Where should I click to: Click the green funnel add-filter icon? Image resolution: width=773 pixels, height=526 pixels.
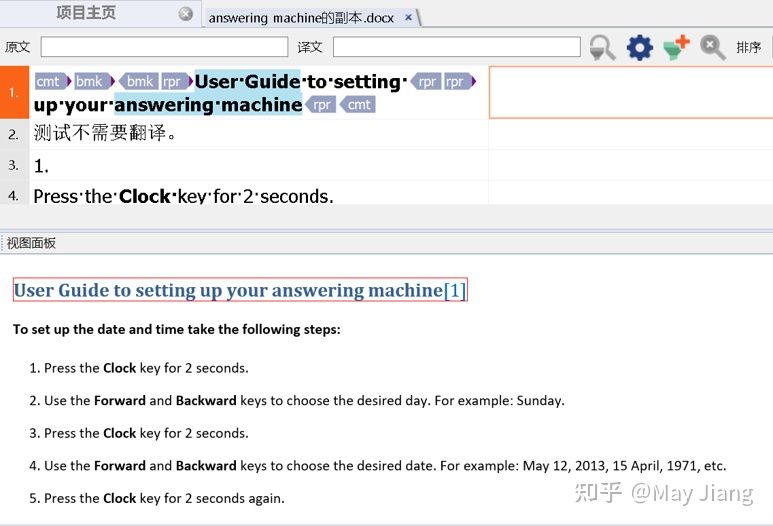676,47
